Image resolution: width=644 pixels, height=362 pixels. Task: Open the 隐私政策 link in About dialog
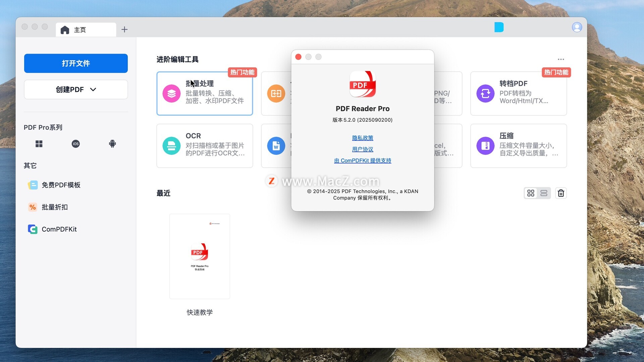(363, 138)
